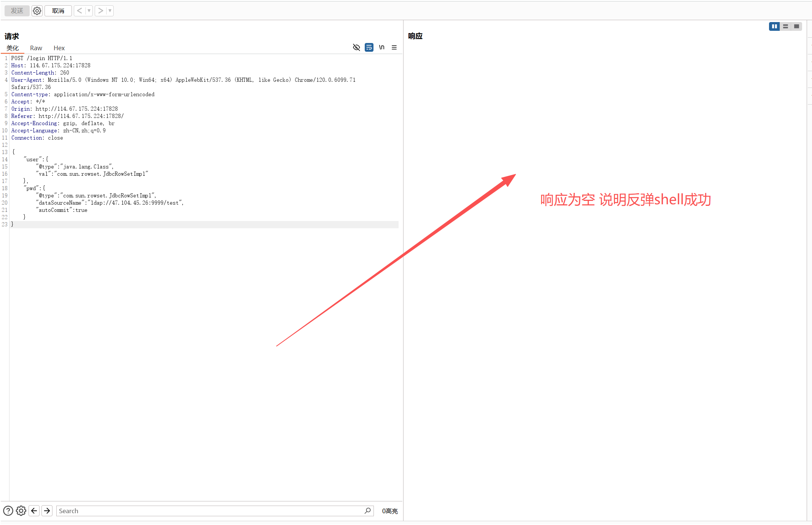Viewport: 812px width, 525px height.
Task: Expand the forward history dropdown arrow
Action: click(x=110, y=11)
